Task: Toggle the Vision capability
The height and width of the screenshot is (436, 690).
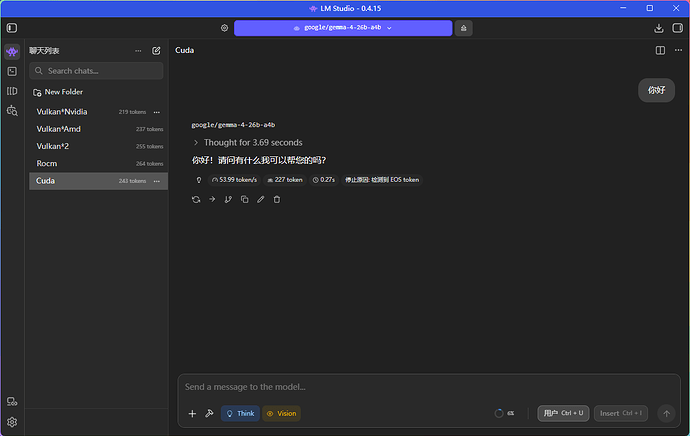Action: [x=281, y=414]
